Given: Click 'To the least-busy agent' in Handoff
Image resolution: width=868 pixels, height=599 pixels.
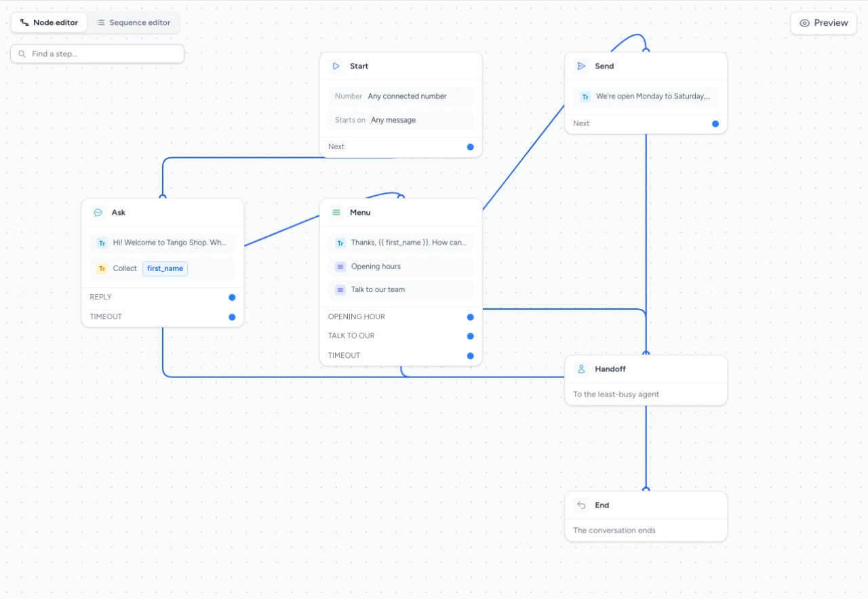Looking at the screenshot, I should click(616, 394).
